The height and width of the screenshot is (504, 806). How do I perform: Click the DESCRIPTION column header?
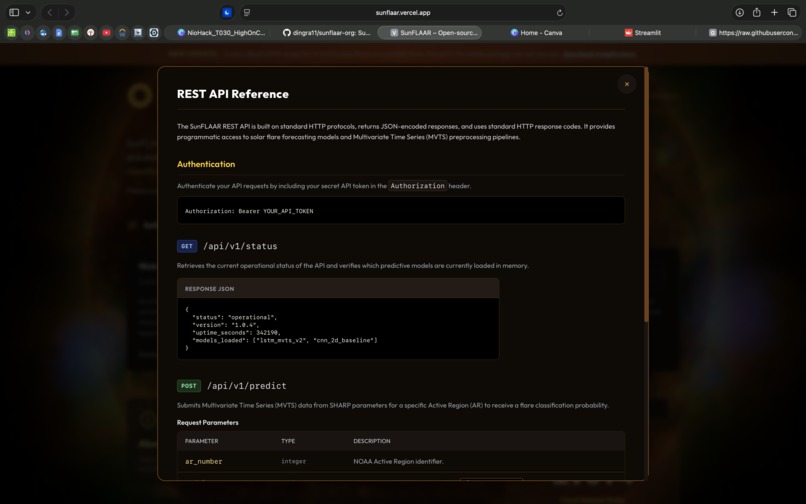372,441
